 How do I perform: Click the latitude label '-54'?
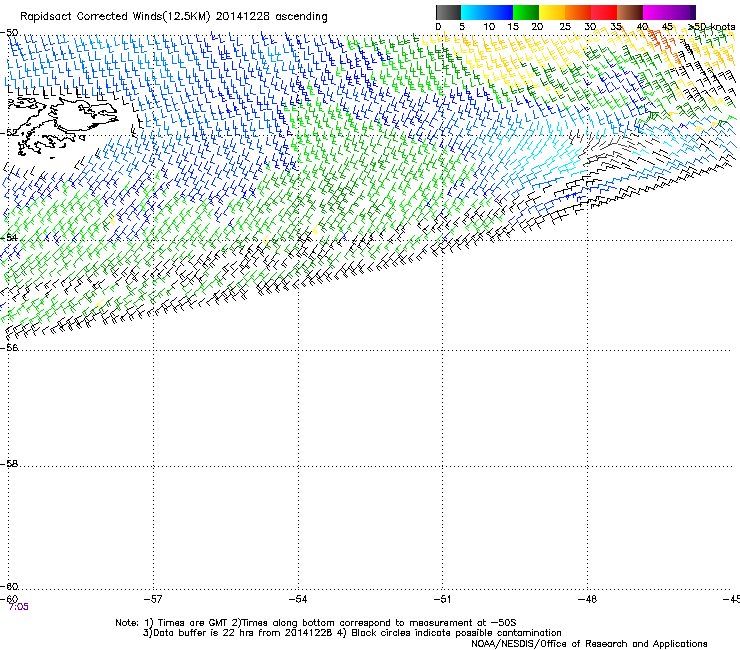coord(9,237)
